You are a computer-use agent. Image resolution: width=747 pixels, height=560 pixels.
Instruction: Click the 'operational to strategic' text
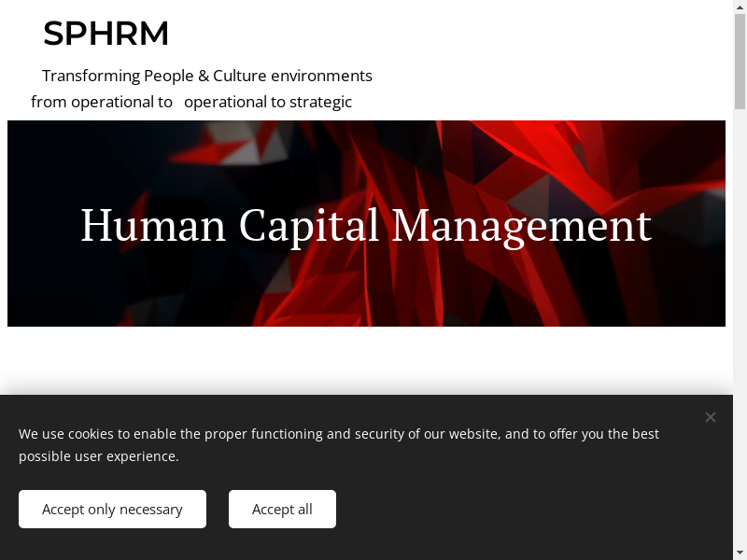pos(268,102)
